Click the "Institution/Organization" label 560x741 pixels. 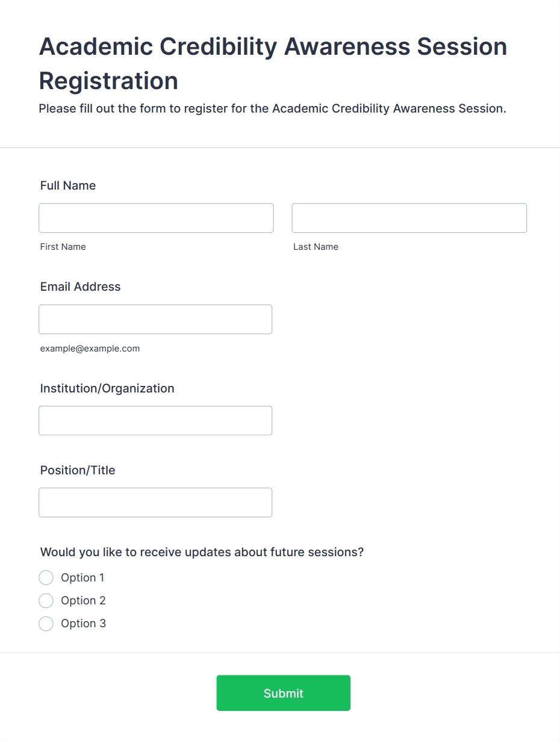(x=107, y=388)
